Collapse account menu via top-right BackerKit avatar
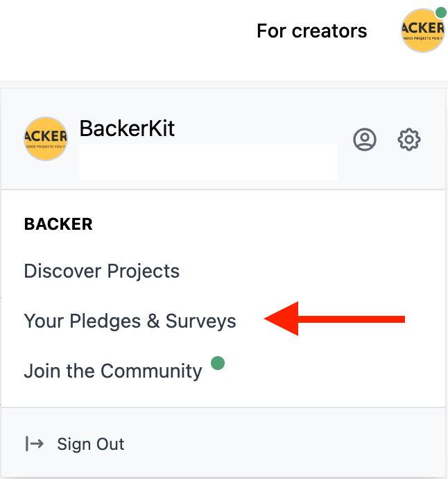Image resolution: width=448 pixels, height=479 pixels. click(x=422, y=31)
